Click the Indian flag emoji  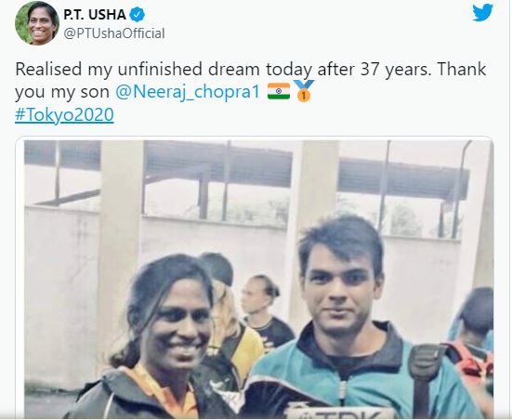click(x=279, y=91)
